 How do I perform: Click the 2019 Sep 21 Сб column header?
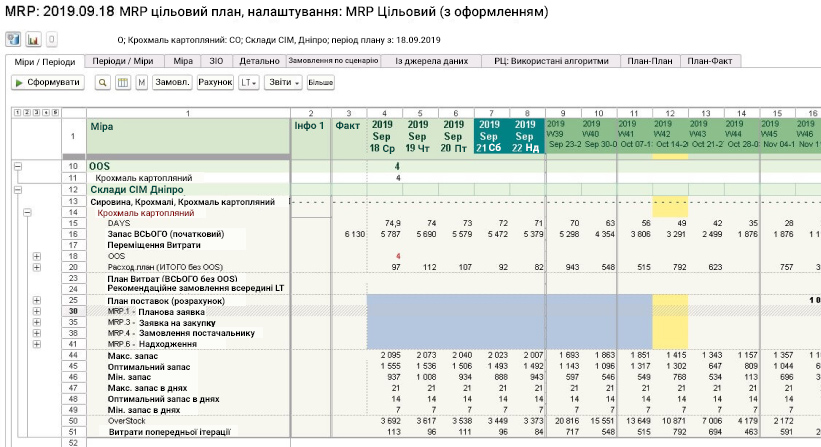(492, 136)
